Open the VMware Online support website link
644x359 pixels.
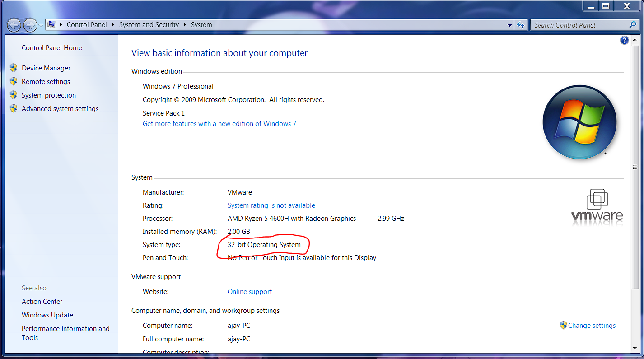pos(250,292)
